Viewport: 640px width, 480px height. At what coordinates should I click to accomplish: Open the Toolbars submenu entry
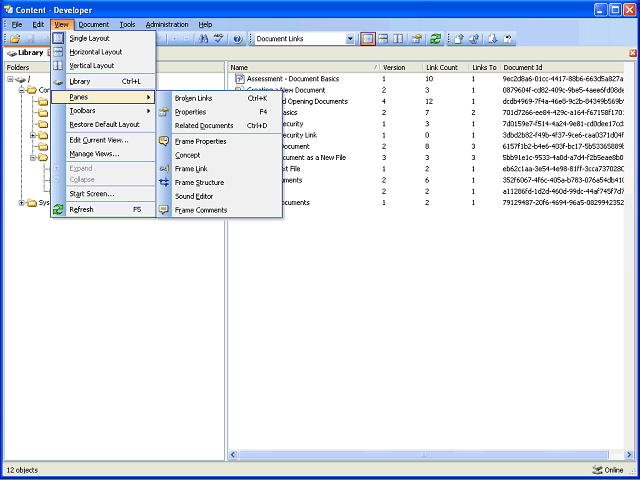[x=103, y=111]
